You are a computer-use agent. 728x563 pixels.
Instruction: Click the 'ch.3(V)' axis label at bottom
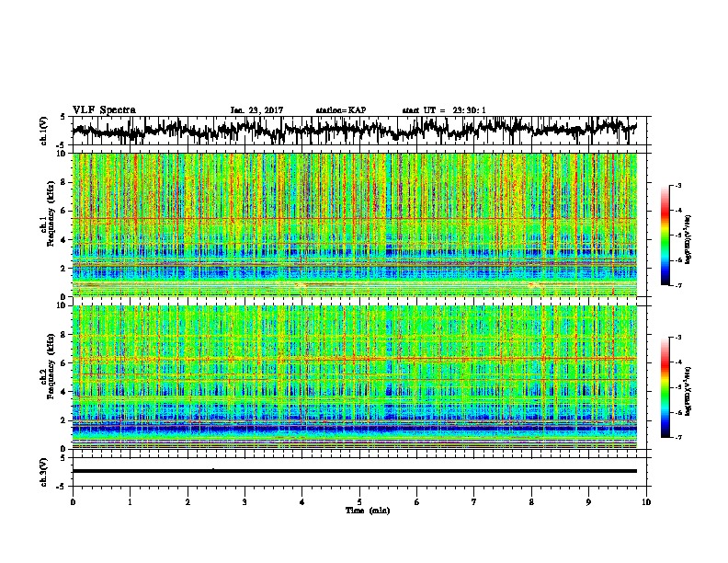(x=43, y=473)
